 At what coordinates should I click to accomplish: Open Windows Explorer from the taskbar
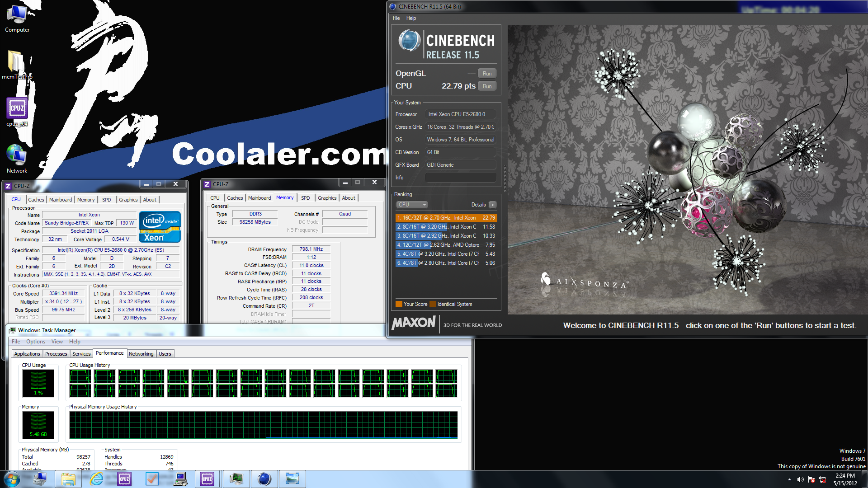[68, 479]
